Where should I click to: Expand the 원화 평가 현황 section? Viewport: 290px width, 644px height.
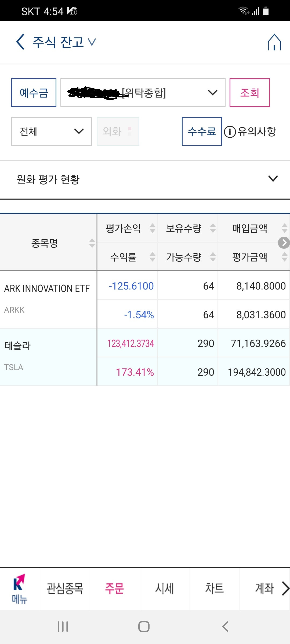[145, 179]
